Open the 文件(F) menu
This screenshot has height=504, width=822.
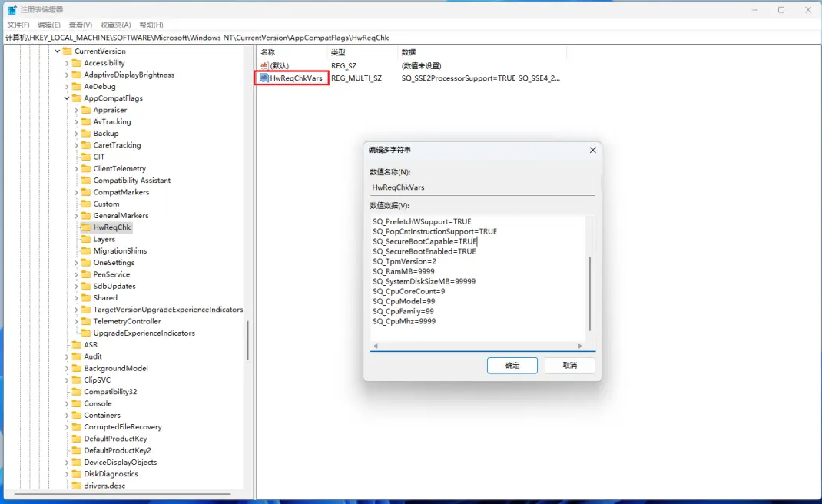[18, 25]
